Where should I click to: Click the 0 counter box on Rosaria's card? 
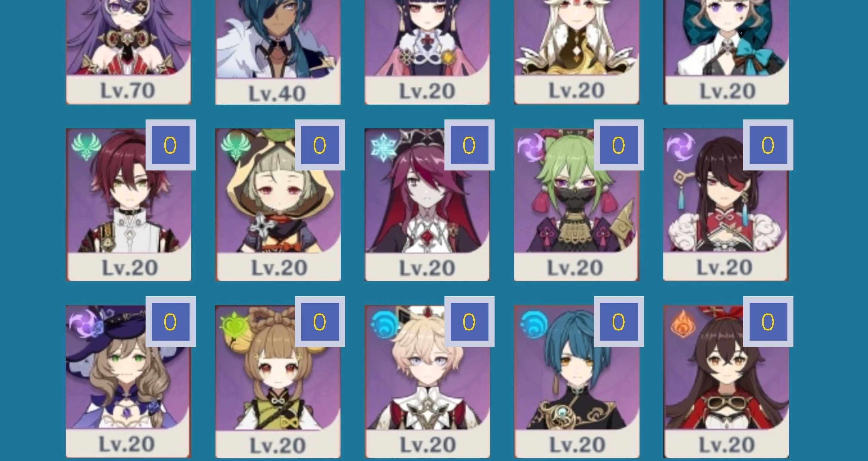click(469, 145)
